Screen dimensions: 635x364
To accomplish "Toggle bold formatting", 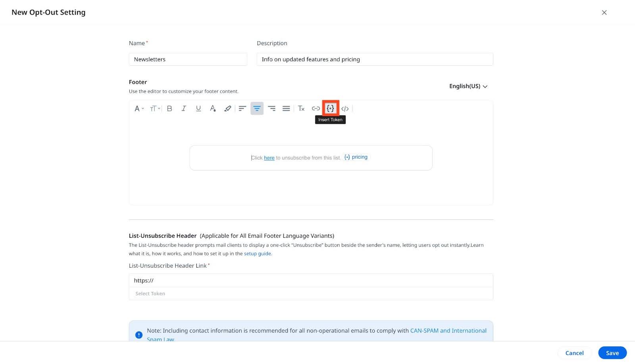I will [169, 109].
